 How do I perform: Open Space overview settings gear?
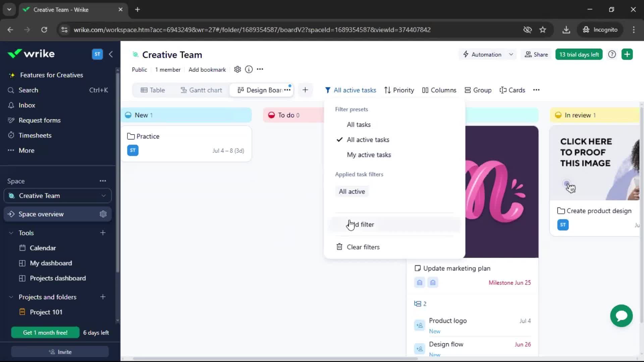103,214
